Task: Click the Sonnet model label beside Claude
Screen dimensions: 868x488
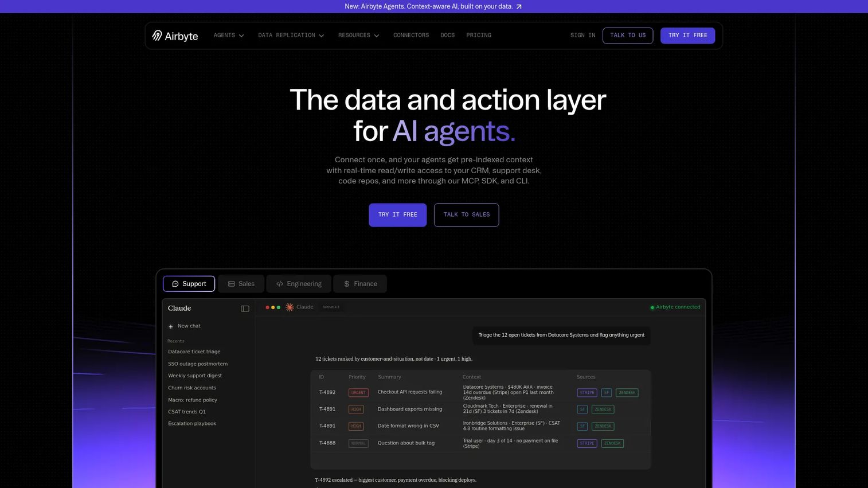Action: [x=331, y=307]
